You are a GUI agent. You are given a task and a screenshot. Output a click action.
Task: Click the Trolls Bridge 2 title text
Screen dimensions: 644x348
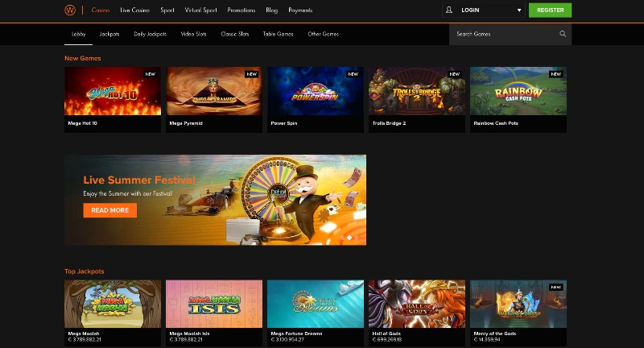tap(389, 123)
